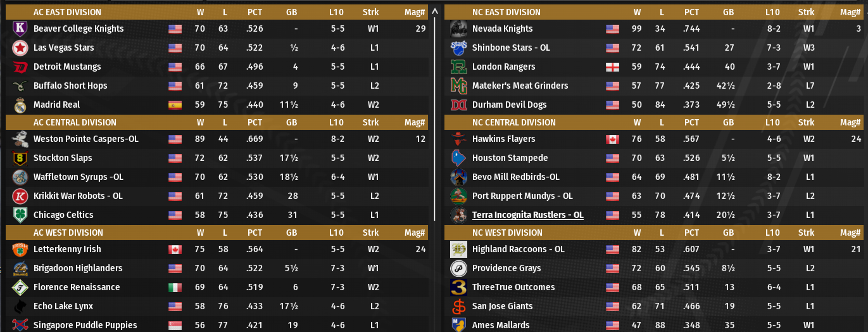Click England flag next to London Rangers
Screen dimensions: 868x332
click(612, 67)
